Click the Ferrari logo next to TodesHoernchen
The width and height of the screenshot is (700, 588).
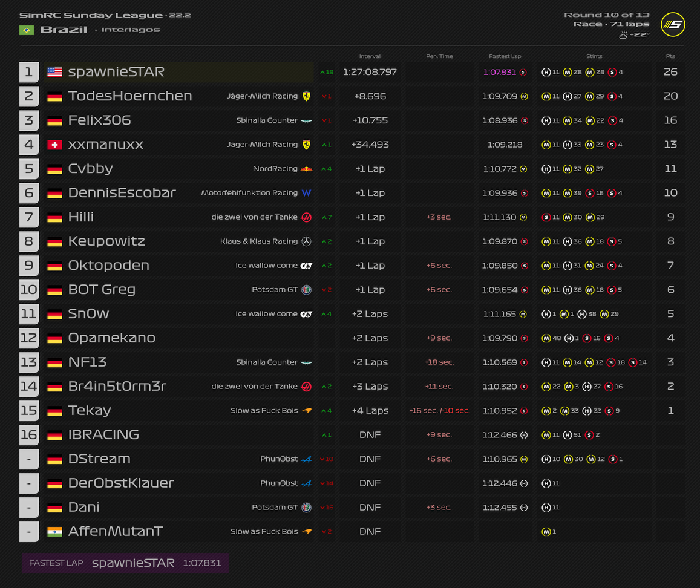click(x=306, y=96)
